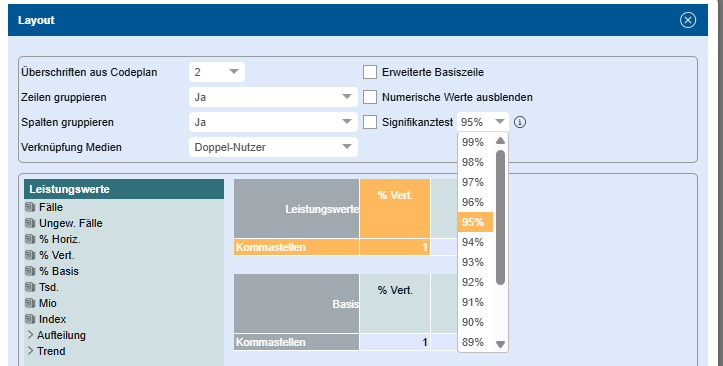Select Mio entry
The width and height of the screenshot is (723, 366).
(x=47, y=303)
